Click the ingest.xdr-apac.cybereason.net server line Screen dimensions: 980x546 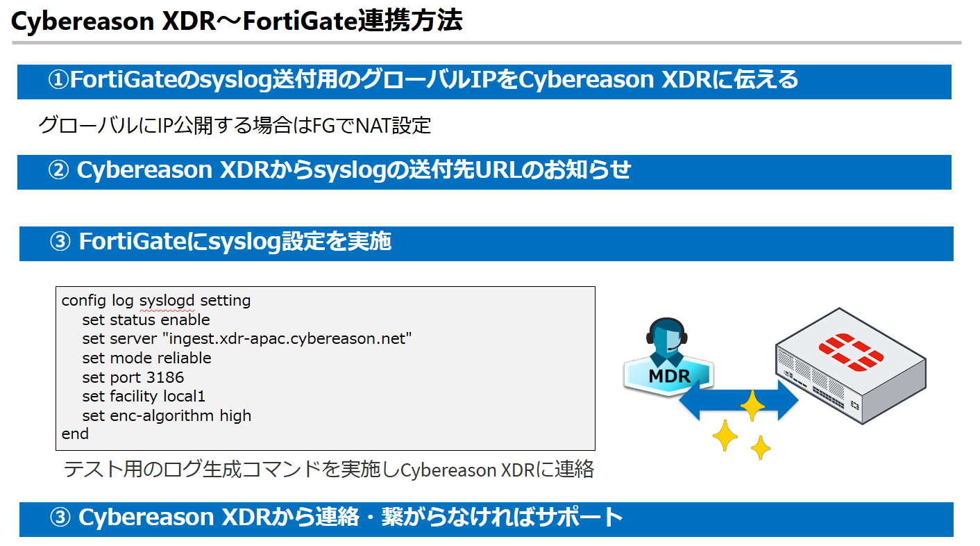point(247,339)
